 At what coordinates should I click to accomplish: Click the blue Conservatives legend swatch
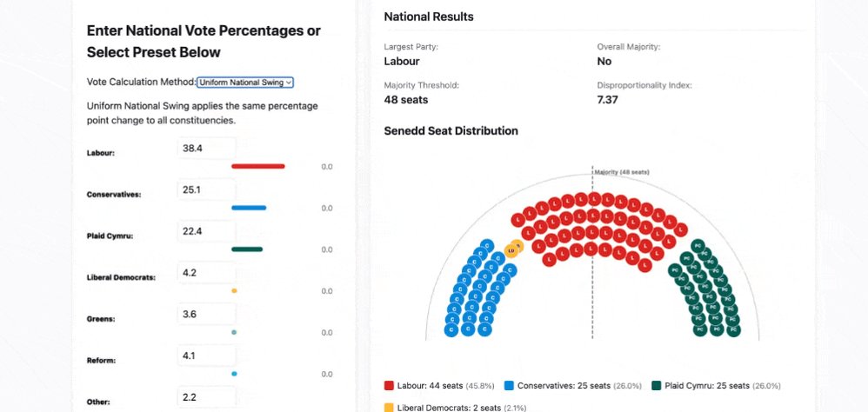tap(510, 386)
